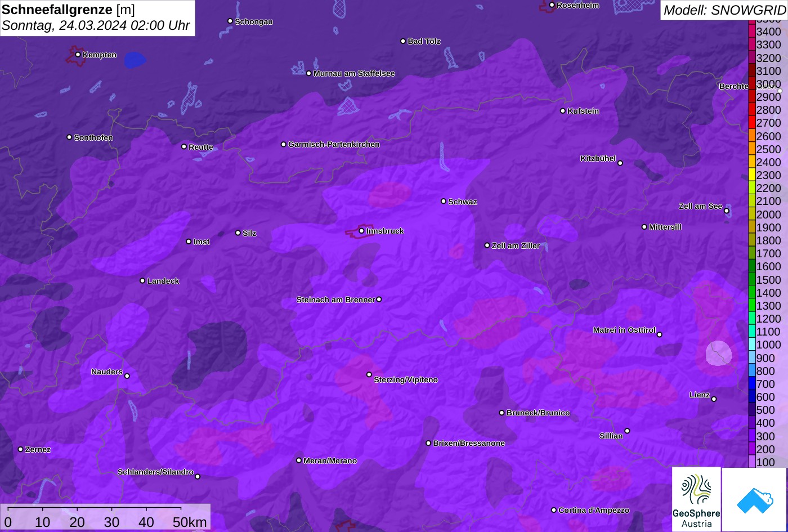Click the 2000 value in the legend
The image size is (788, 532).
[769, 214]
